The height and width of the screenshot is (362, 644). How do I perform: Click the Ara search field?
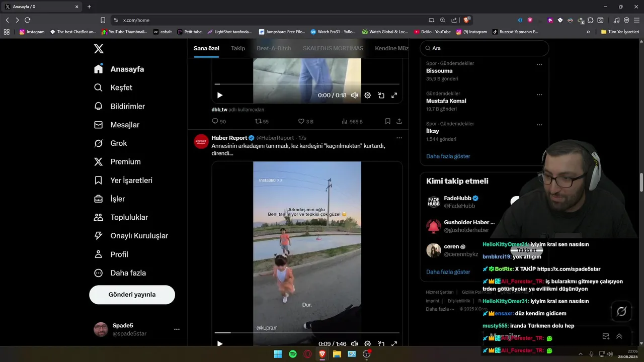[x=485, y=48]
